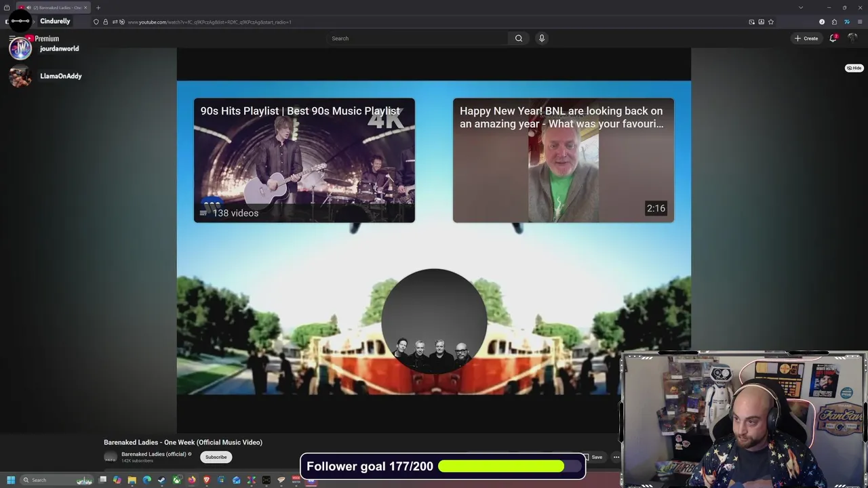Open the browser extensions icon

(834, 22)
